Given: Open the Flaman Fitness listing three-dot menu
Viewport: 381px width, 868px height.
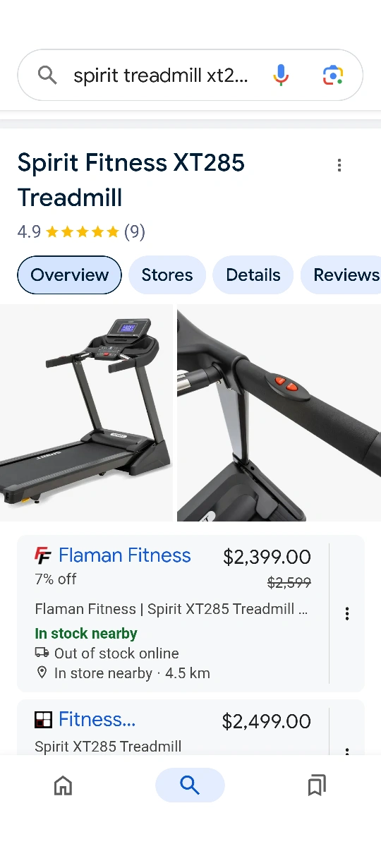Looking at the screenshot, I should coord(347,613).
